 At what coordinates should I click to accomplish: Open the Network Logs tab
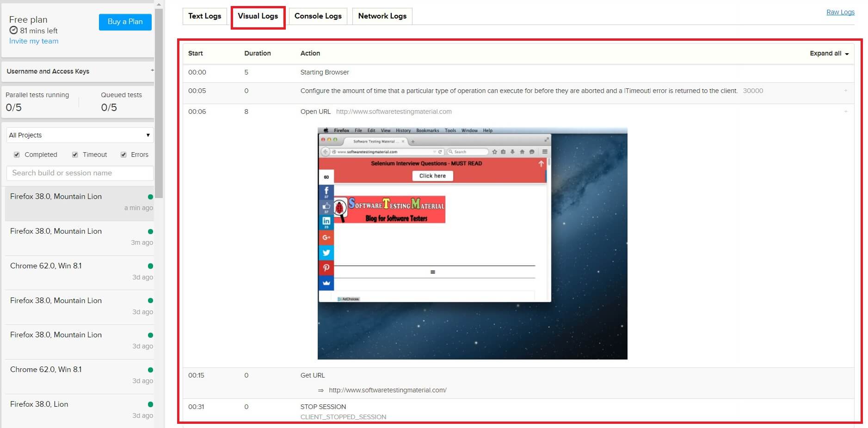pyautogui.click(x=382, y=16)
